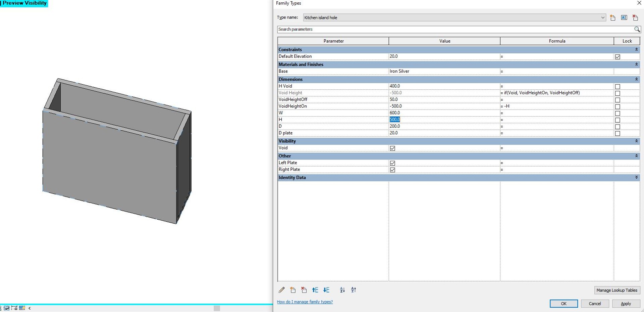Click the horizontal scrollbar thumb in preview
The width and height of the screenshot is (644, 312).
click(x=217, y=308)
